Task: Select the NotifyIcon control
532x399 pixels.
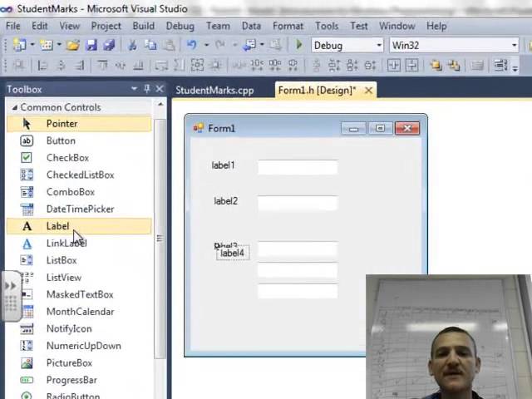Action: pyautogui.click(x=79, y=329)
